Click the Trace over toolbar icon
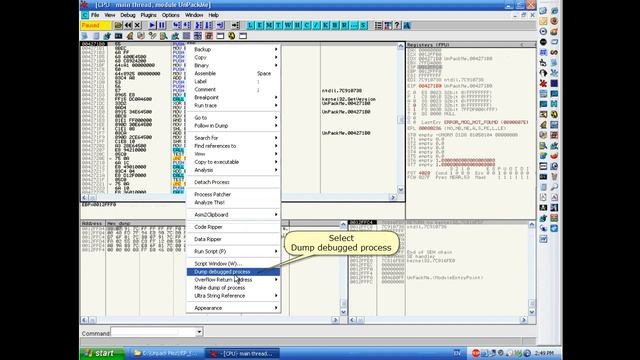Viewport: 640px width, 360px height. tap(209, 25)
